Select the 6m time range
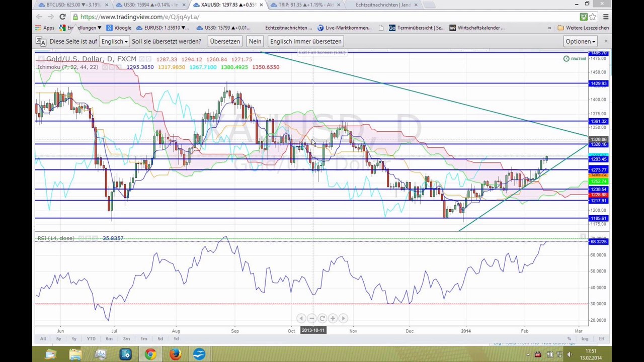The width and height of the screenshot is (644, 362). coord(109,339)
